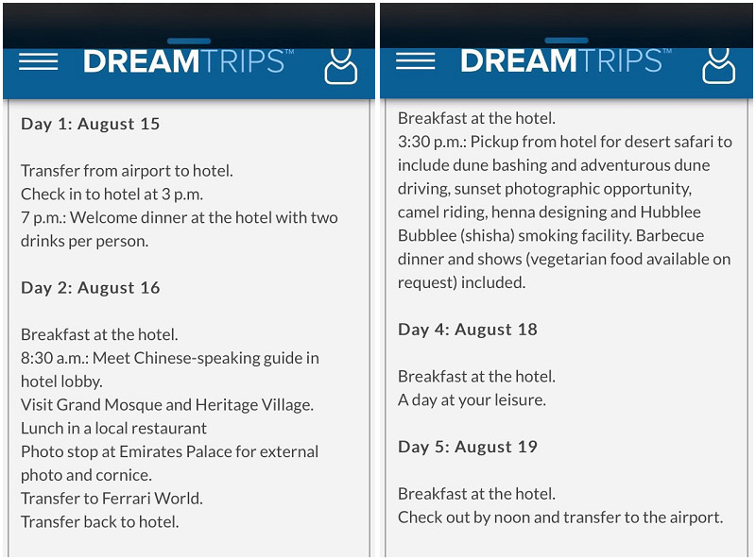Screen dimensions: 756x560
Task: Tap the 'Check out by noon' airport transfer line
Action: [x=560, y=518]
